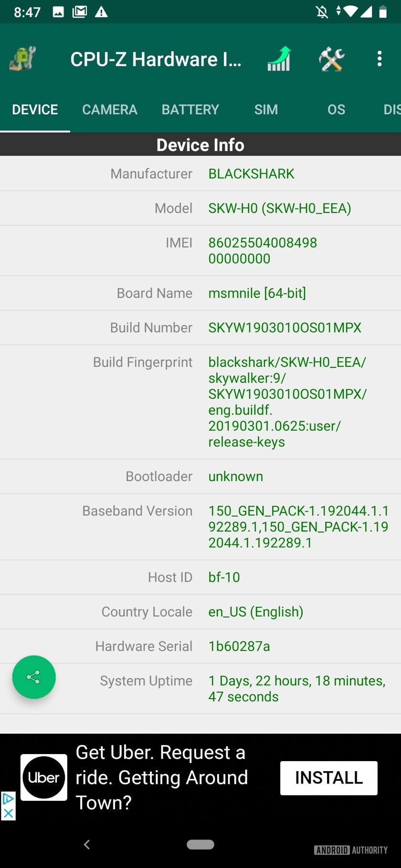This screenshot has width=401, height=868.
Task: Tap the INSTALL button for Uber
Action: (x=328, y=778)
